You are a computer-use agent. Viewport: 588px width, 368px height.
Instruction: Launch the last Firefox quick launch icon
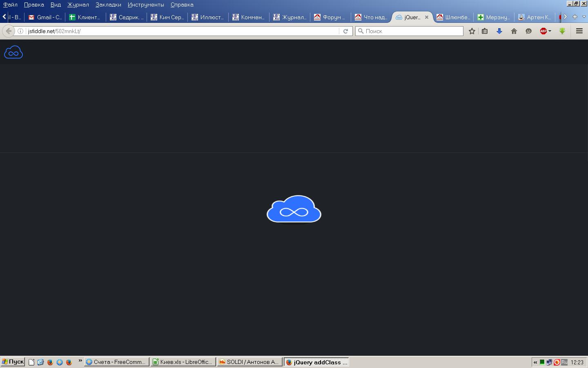tap(69, 362)
